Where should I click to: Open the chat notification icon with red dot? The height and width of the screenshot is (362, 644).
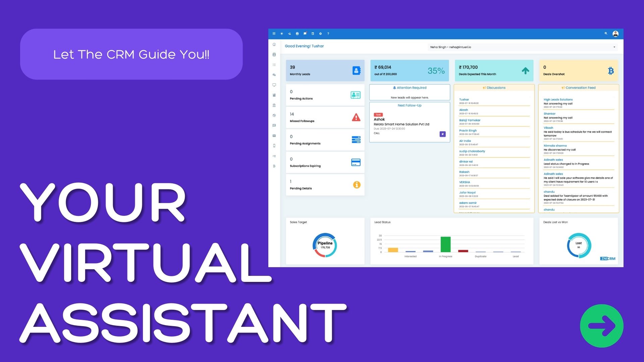(x=305, y=34)
